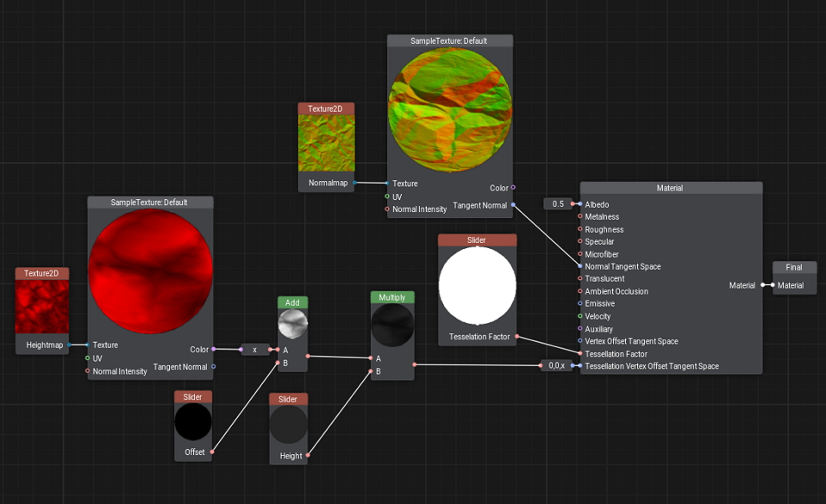Select the Multiply node title header
Viewport: 826px width, 504px height.
click(392, 297)
